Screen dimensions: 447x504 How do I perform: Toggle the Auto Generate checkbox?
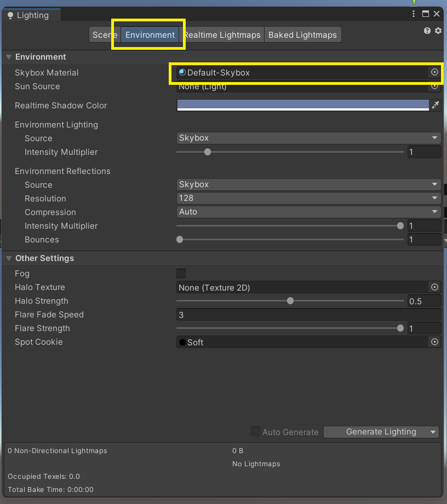pos(255,431)
